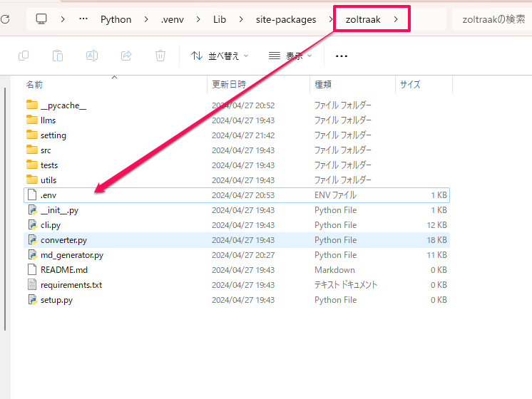Select the llms folder icon
Viewport: 532px width, 399px height.
[32, 120]
